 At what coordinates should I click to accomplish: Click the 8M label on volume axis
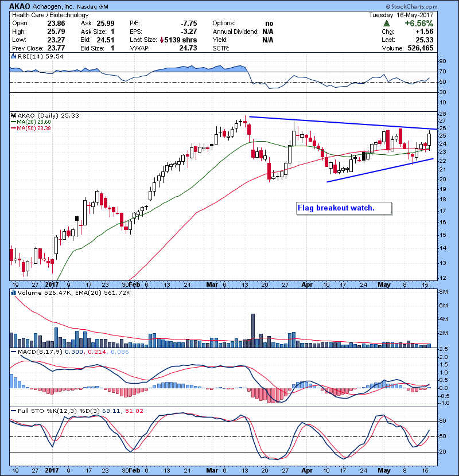pyautogui.click(x=444, y=292)
